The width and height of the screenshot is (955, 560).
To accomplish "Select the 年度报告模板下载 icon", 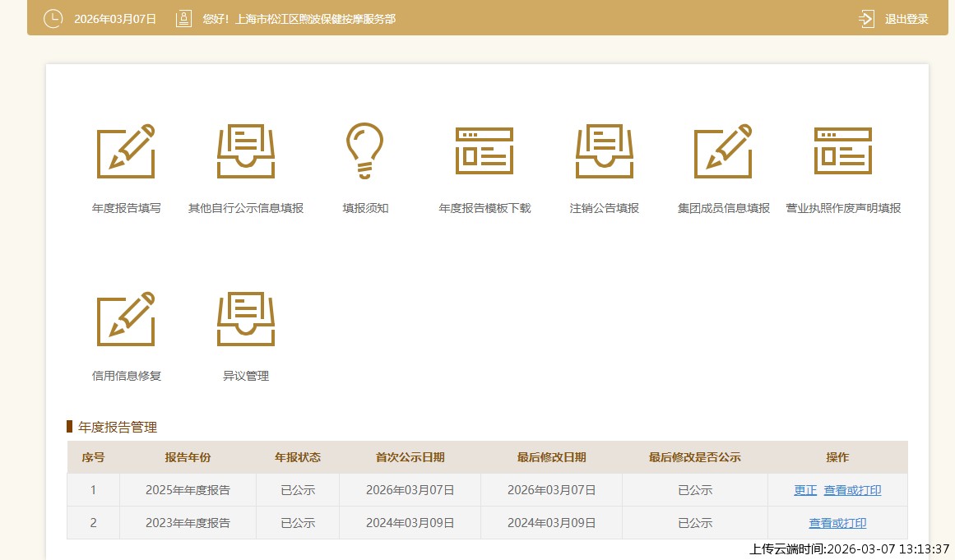I will pos(484,151).
